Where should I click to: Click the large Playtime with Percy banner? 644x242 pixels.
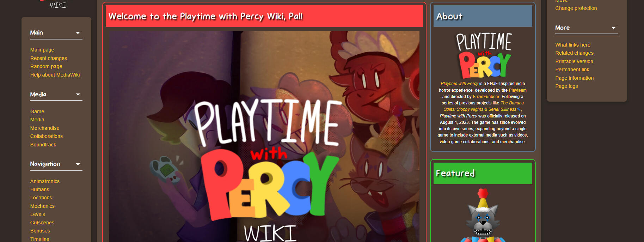point(264,137)
